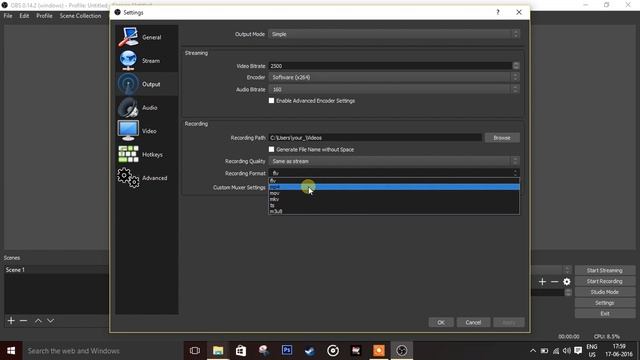Viewport: 640px width, 360px height.
Task: Open the Video settings section
Action: point(147,131)
